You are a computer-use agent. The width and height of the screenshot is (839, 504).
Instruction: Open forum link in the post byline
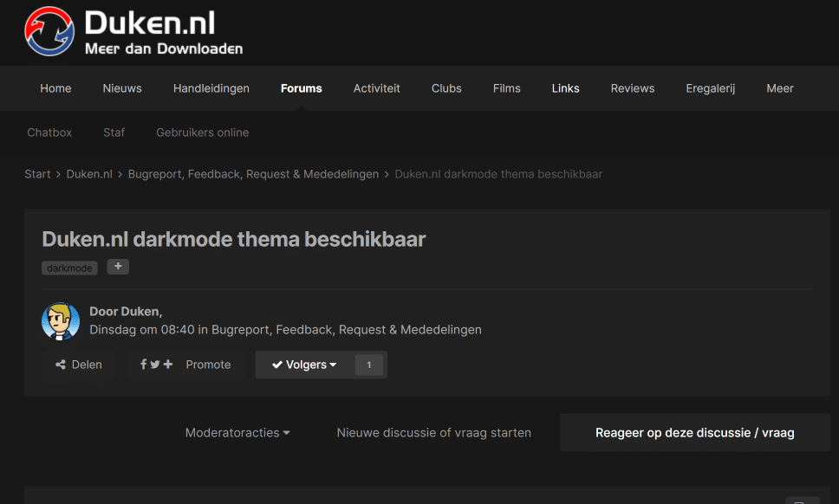coord(346,330)
